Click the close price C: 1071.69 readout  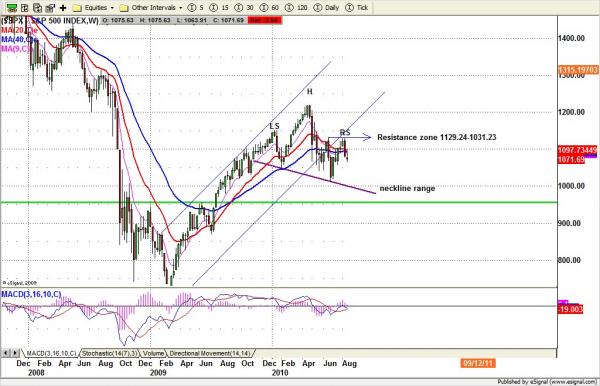click(x=228, y=20)
